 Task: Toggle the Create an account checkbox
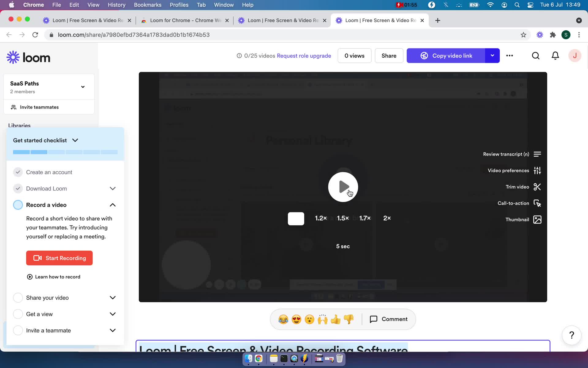click(18, 172)
